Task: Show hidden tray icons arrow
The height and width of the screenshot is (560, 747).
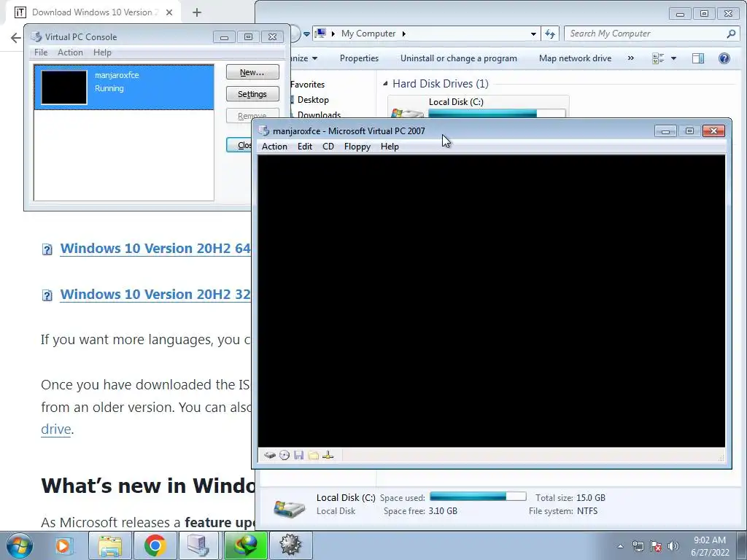Action: coord(620,546)
